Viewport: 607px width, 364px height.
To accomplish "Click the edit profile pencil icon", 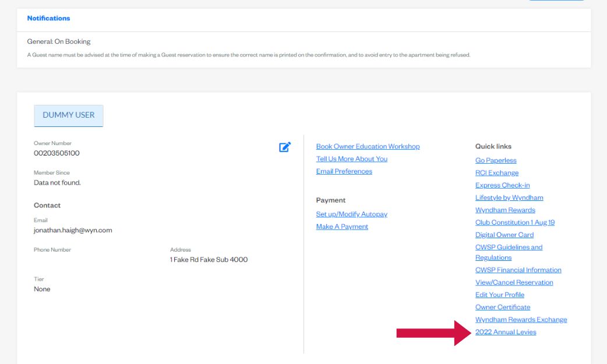I will [x=285, y=147].
